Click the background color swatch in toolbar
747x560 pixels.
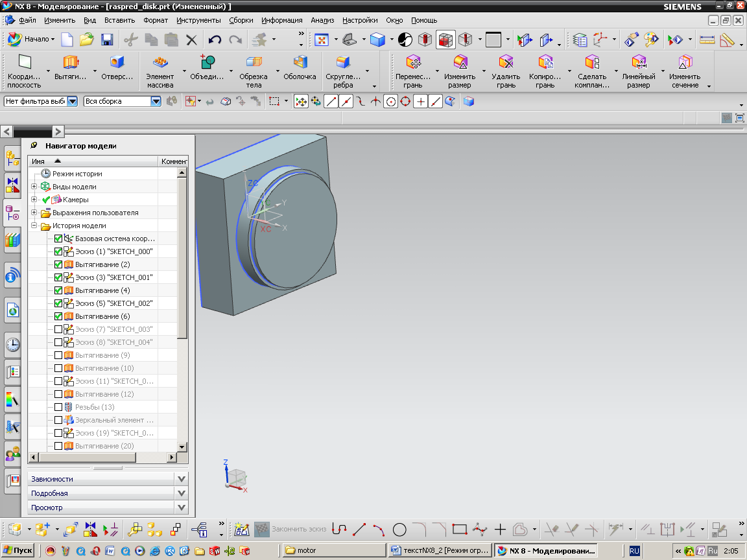coord(493,40)
